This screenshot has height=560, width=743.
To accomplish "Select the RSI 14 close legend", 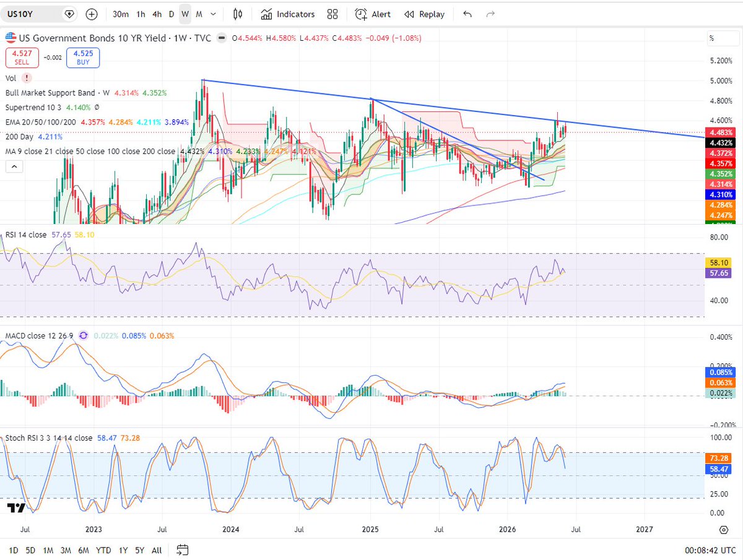I will [x=26, y=235].
